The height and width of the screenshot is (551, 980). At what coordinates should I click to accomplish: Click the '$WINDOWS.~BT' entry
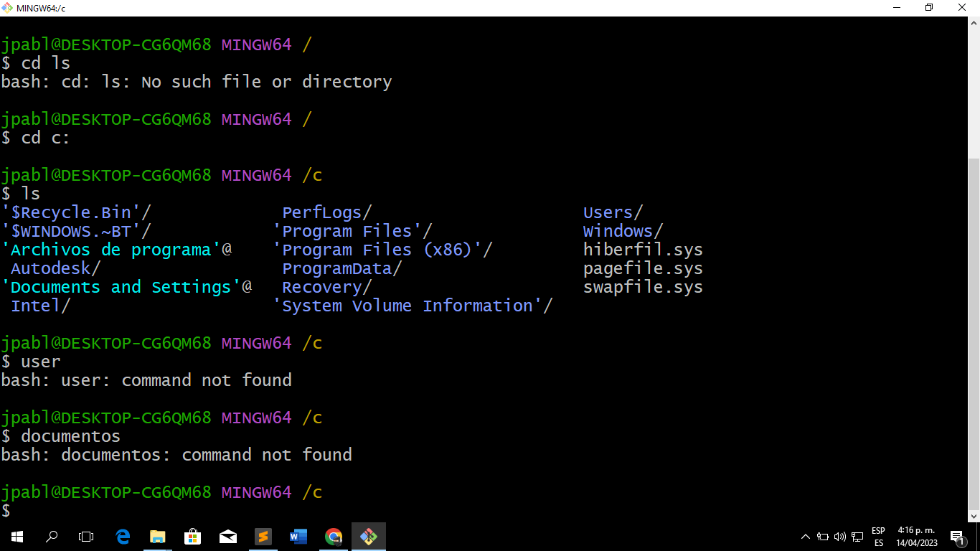(x=76, y=231)
